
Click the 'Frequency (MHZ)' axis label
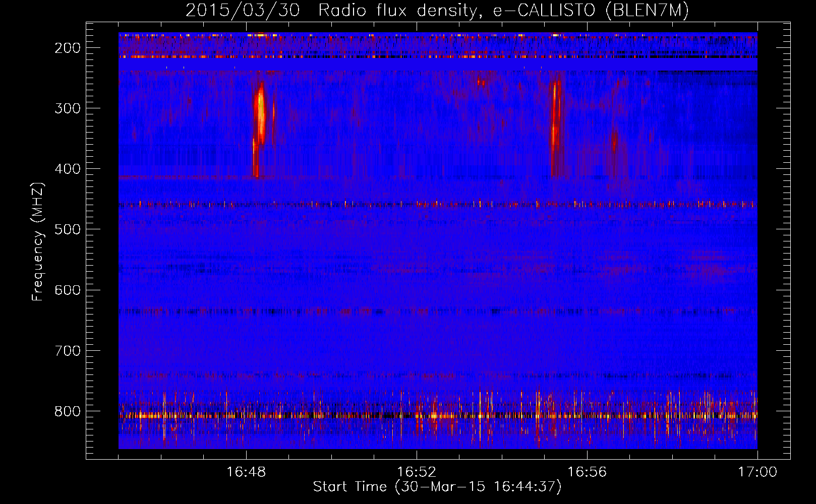[38, 242]
